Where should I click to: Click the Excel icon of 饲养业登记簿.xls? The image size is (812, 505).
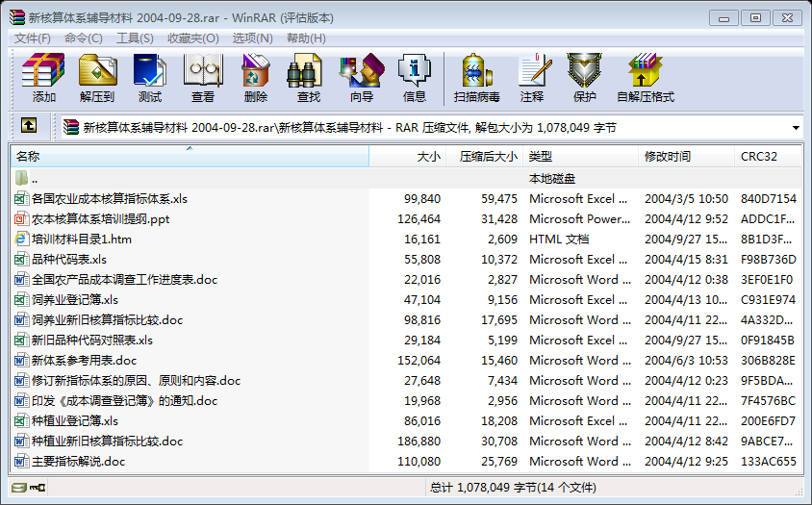[21, 299]
